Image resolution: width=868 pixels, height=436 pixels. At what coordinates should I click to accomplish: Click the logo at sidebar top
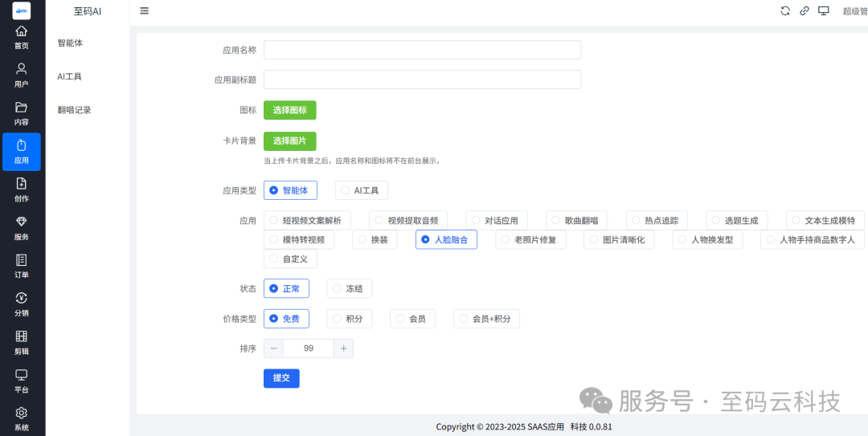(x=22, y=10)
